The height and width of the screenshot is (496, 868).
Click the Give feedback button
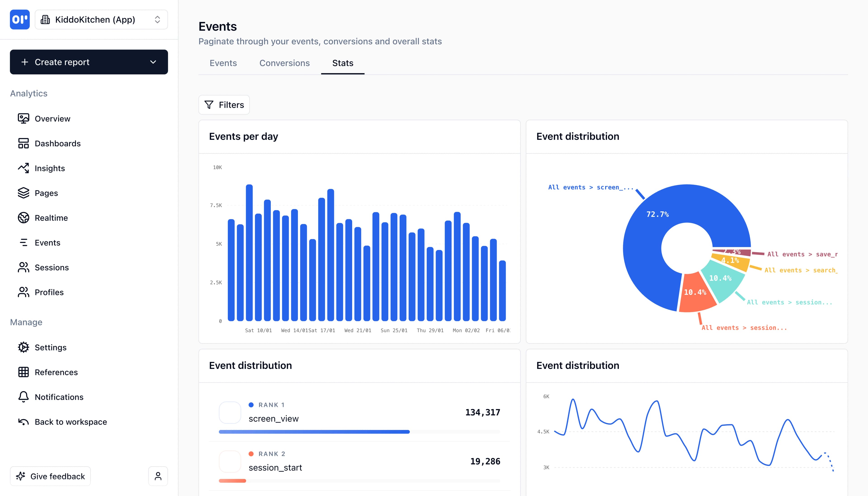coord(50,476)
